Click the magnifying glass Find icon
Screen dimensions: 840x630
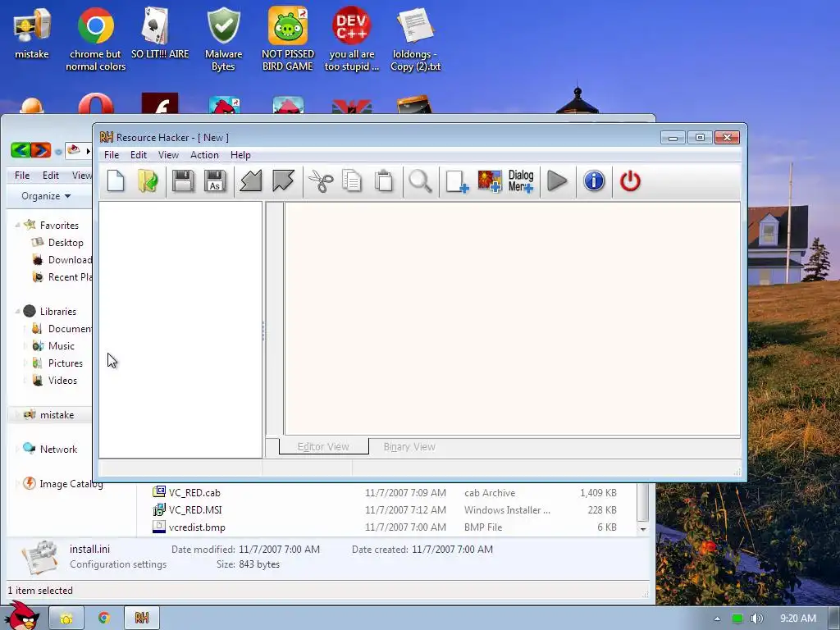[x=420, y=181]
